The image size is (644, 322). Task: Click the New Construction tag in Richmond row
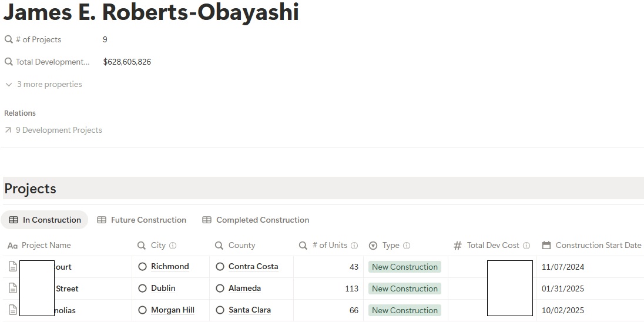pos(404,267)
